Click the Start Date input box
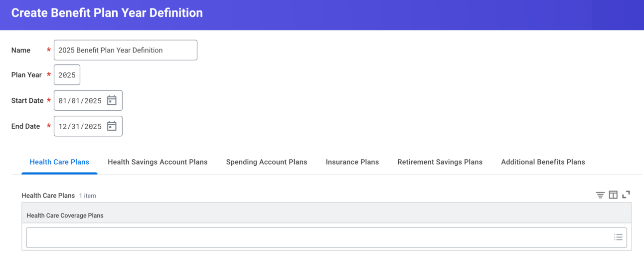Image resolution: width=644 pixels, height=261 pixels. 80,101
